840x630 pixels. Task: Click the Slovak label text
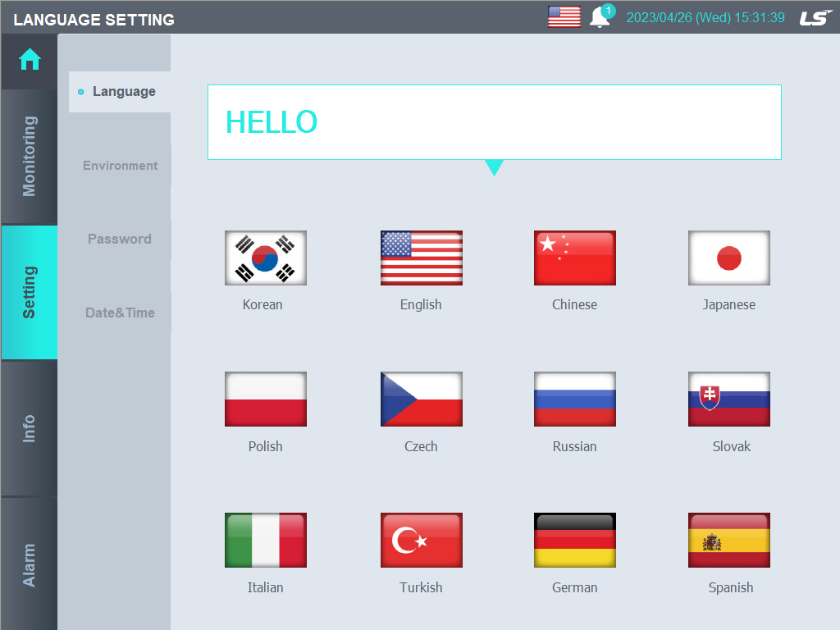tap(731, 446)
